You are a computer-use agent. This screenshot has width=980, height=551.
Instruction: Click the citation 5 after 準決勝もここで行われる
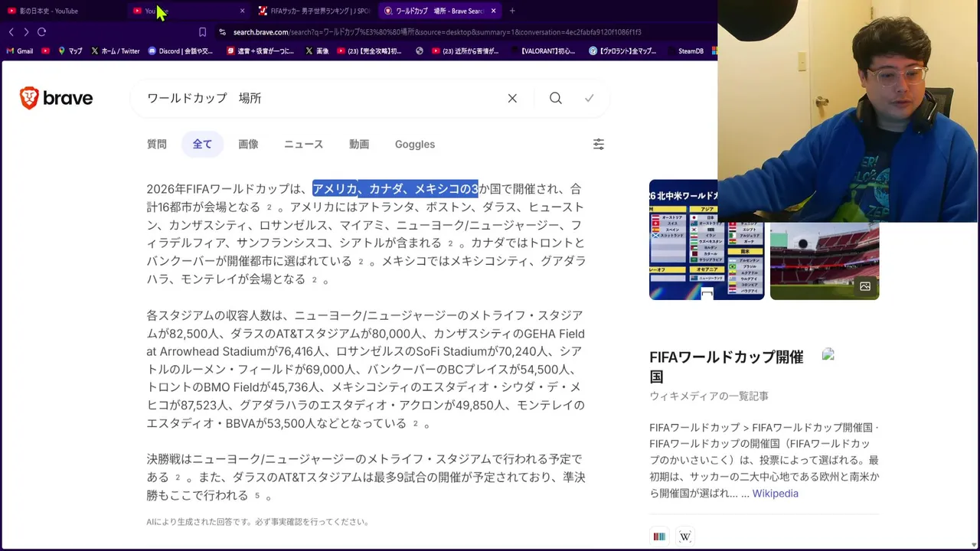pyautogui.click(x=257, y=496)
